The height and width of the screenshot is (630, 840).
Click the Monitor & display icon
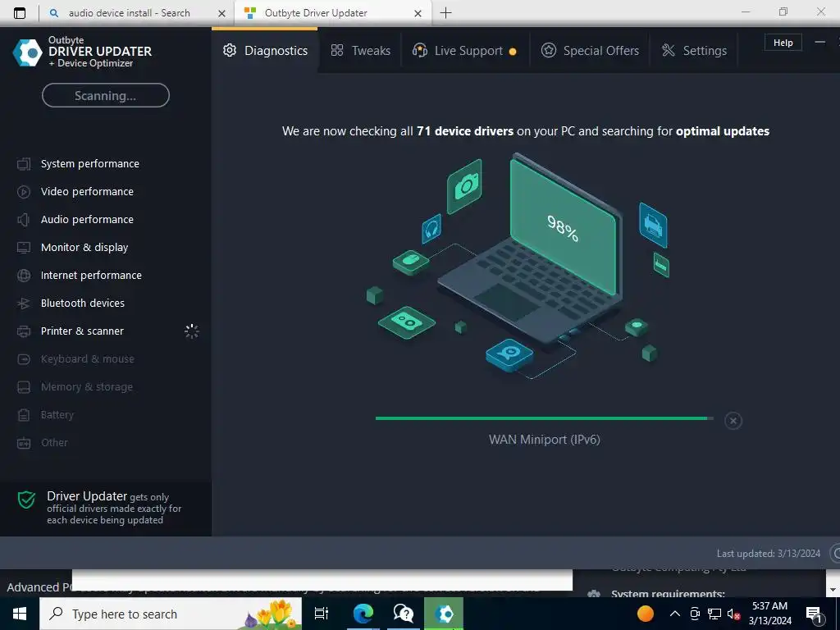tap(24, 248)
